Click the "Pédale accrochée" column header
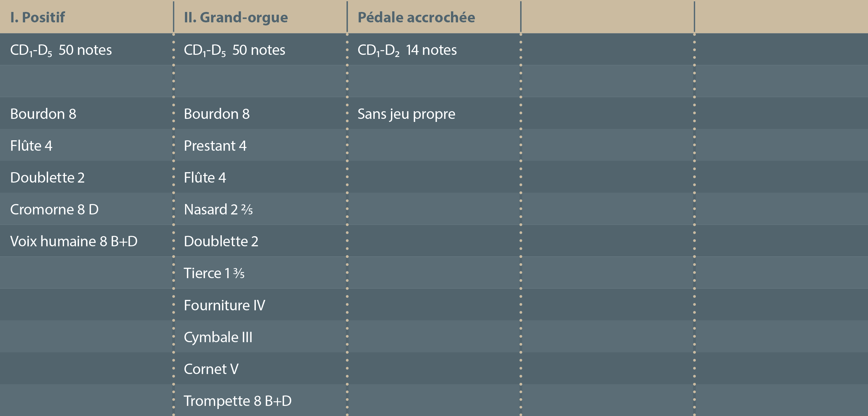 [x=416, y=17]
